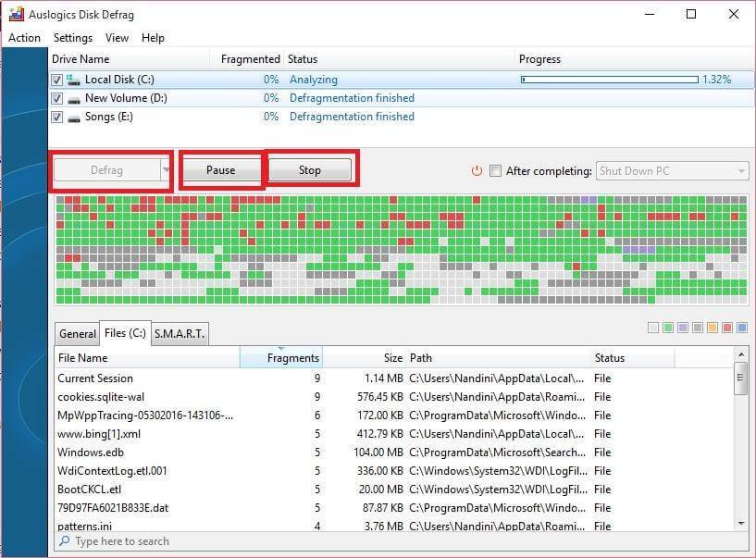Click the Analyzing progress bar
This screenshot has height=558, width=756.
click(611, 80)
